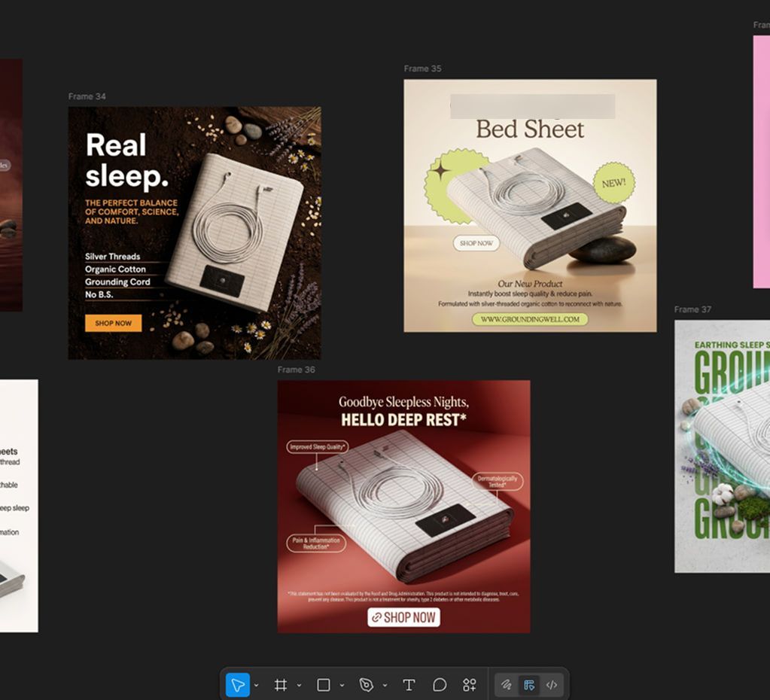This screenshot has height=700, width=770.
Task: Select the Frame 36 label
Action: pos(296,370)
